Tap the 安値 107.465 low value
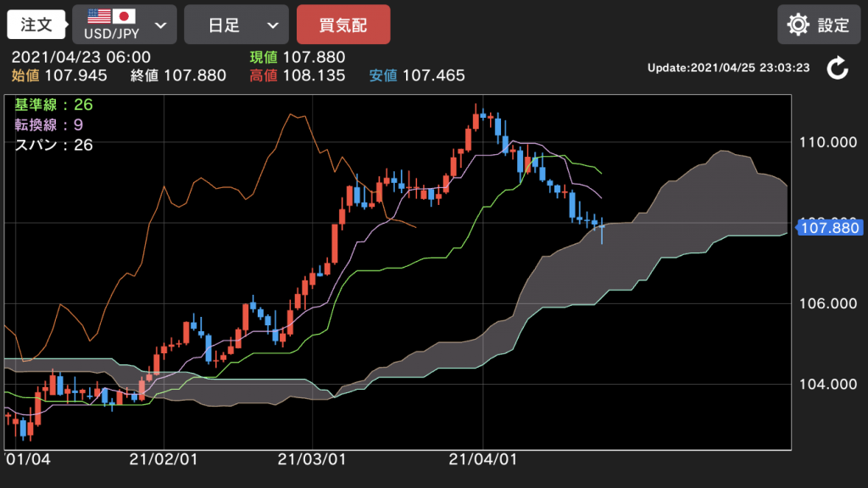This screenshot has width=868, height=488. (x=417, y=75)
